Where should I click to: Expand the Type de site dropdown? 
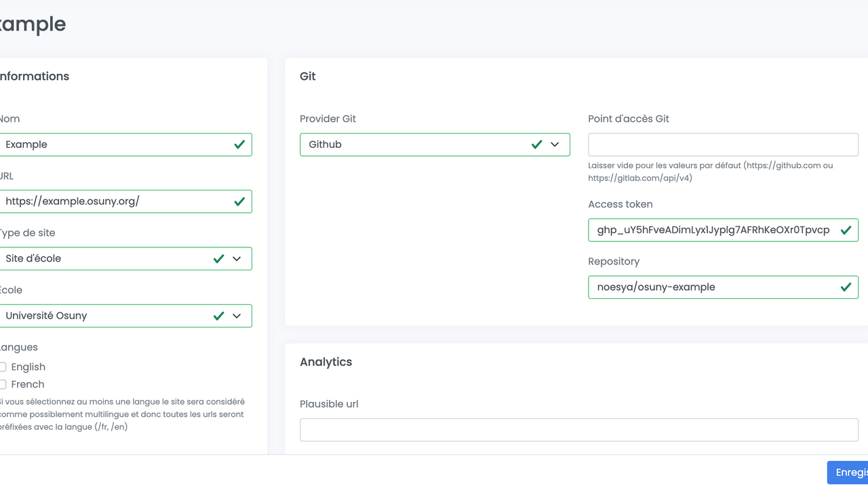237,259
